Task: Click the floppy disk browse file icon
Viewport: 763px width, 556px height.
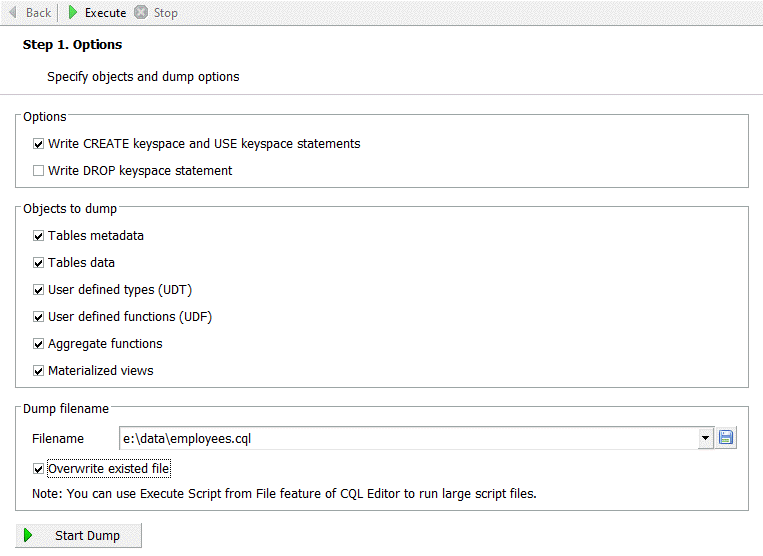Action: tap(726, 438)
